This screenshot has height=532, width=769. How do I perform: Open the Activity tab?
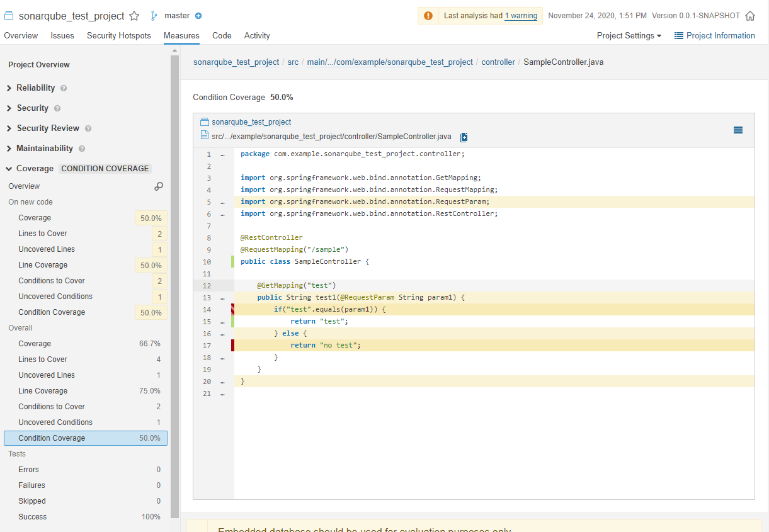point(257,36)
